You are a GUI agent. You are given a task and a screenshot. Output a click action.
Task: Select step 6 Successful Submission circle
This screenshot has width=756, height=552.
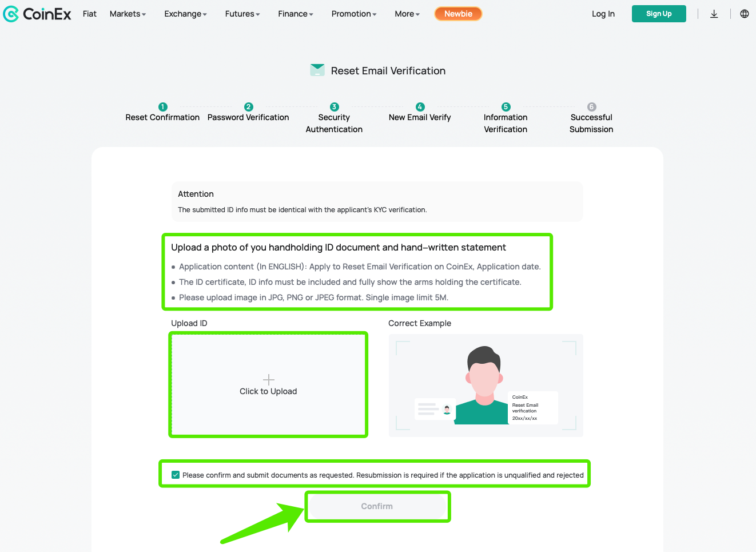(x=591, y=107)
